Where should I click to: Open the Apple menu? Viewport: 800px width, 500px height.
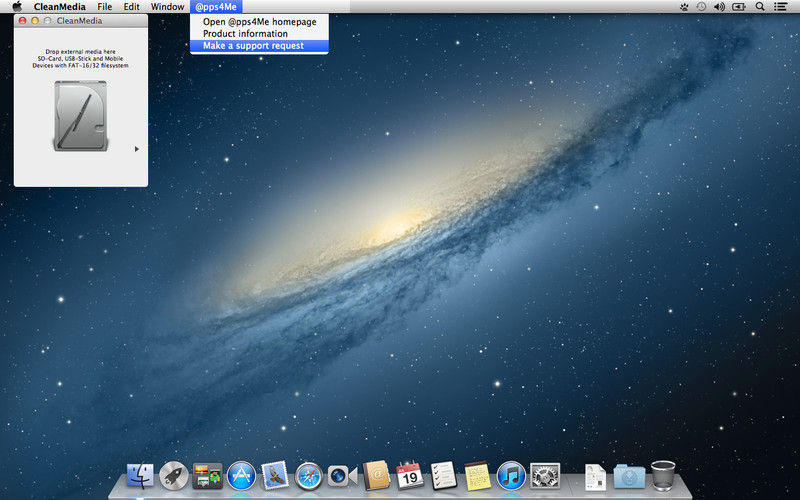pyautogui.click(x=17, y=7)
